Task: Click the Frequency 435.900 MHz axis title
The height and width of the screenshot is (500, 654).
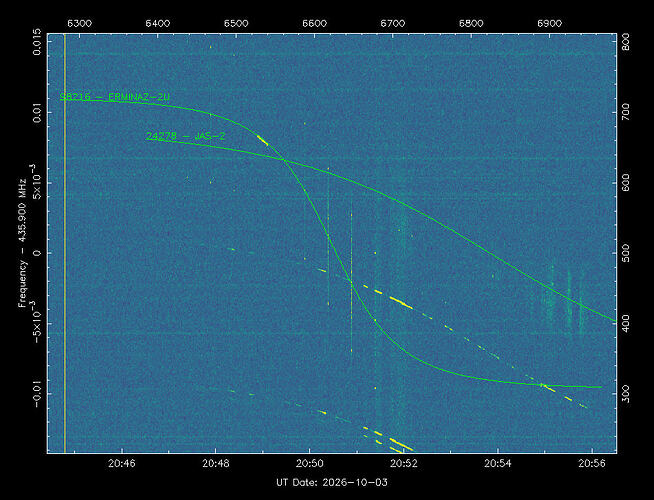Action: (x=22, y=243)
